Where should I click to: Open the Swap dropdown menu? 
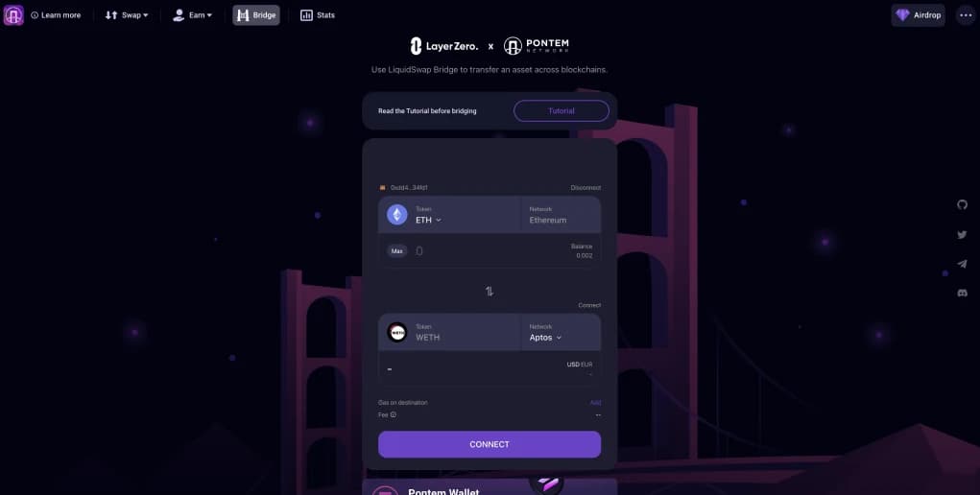(127, 15)
